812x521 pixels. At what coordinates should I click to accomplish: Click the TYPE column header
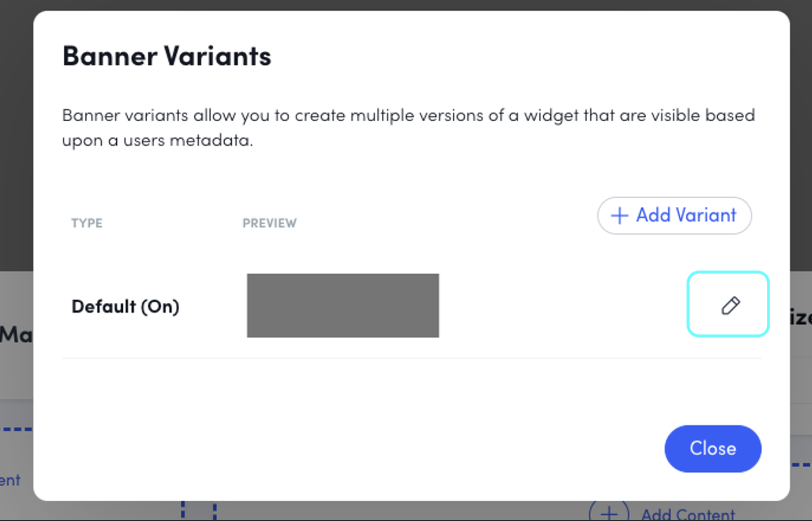click(86, 223)
